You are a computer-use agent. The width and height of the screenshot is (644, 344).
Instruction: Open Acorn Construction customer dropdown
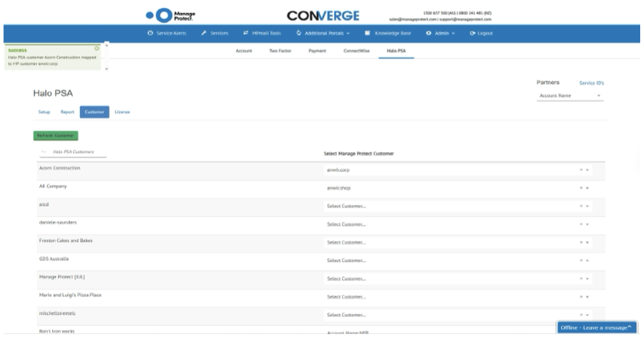[x=587, y=170]
